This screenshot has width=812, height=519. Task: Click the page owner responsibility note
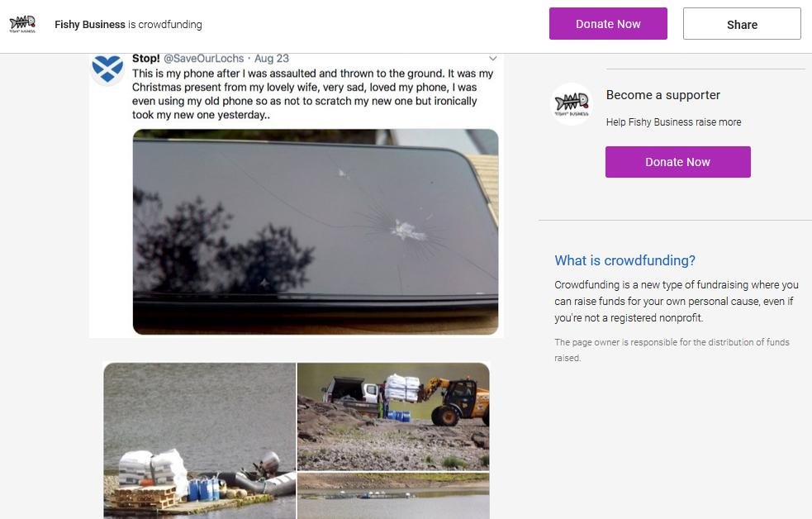point(672,350)
